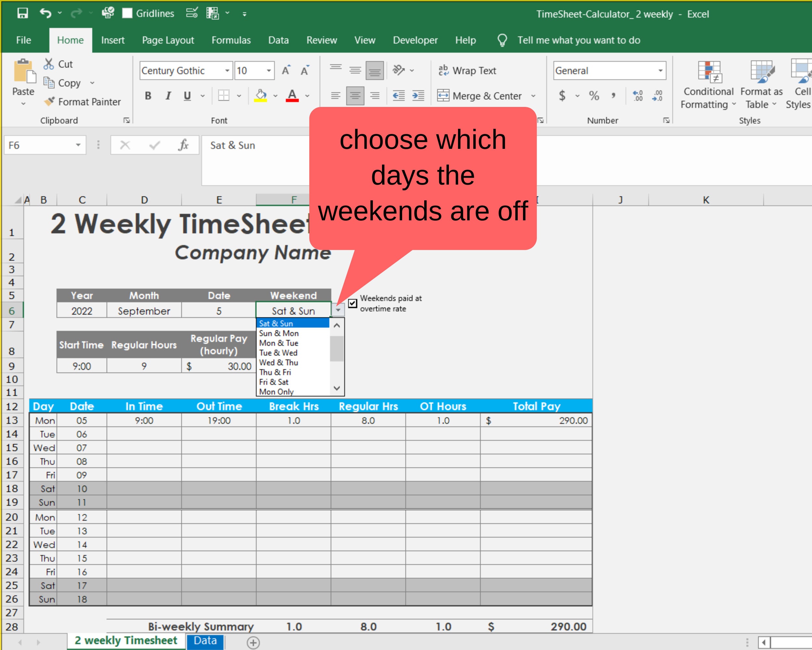The width and height of the screenshot is (812, 650).
Task: Apply Percent Style formatting
Action: tap(595, 96)
